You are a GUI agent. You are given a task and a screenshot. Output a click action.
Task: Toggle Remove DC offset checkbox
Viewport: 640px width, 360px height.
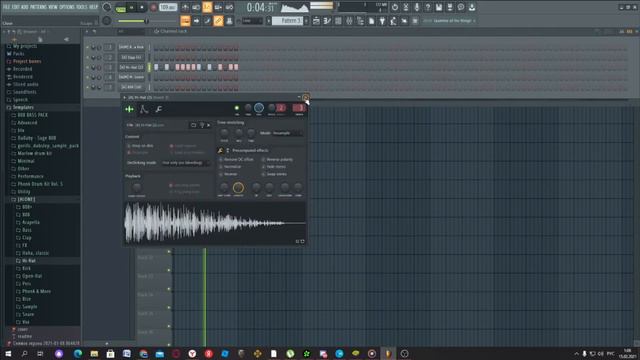221,160
